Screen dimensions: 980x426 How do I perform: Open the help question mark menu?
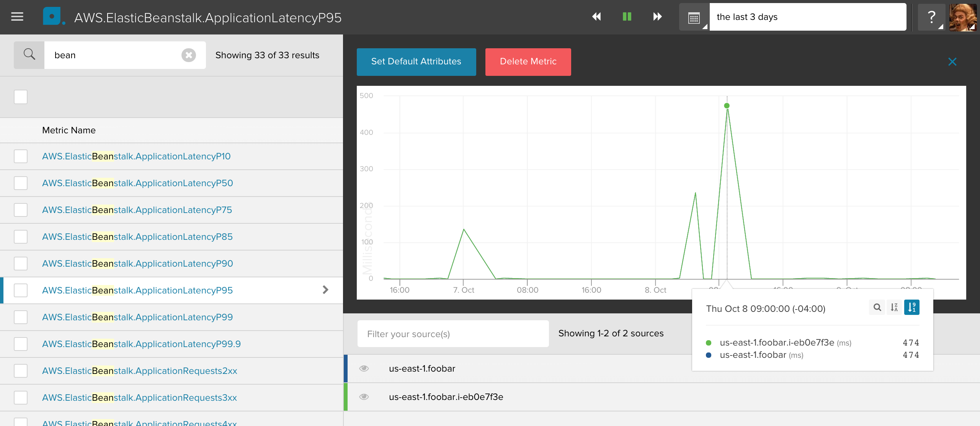(x=931, y=17)
